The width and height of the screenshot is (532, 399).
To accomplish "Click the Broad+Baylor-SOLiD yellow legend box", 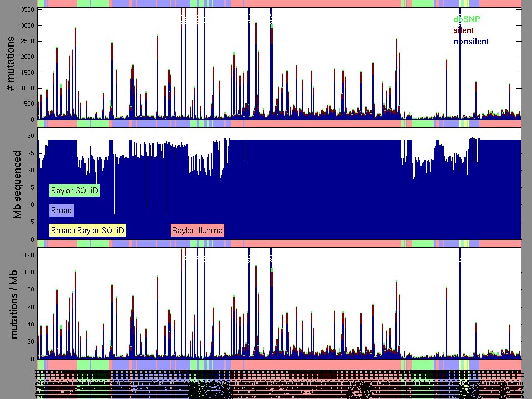I will coord(88,231).
